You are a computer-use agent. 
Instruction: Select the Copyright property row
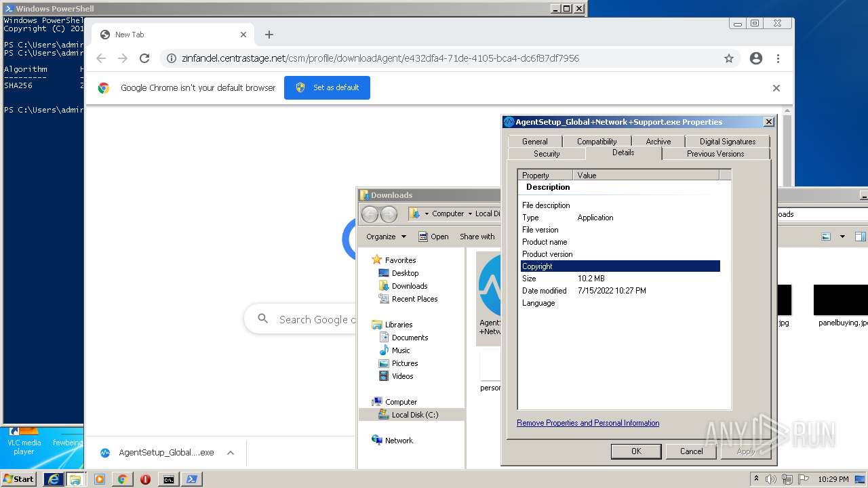tap(620, 266)
